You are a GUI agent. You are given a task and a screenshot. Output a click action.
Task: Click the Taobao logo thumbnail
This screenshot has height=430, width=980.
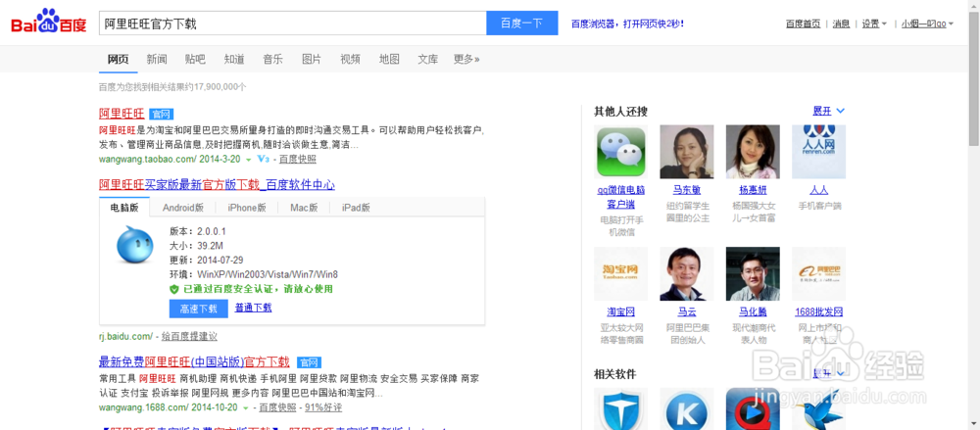(x=620, y=273)
